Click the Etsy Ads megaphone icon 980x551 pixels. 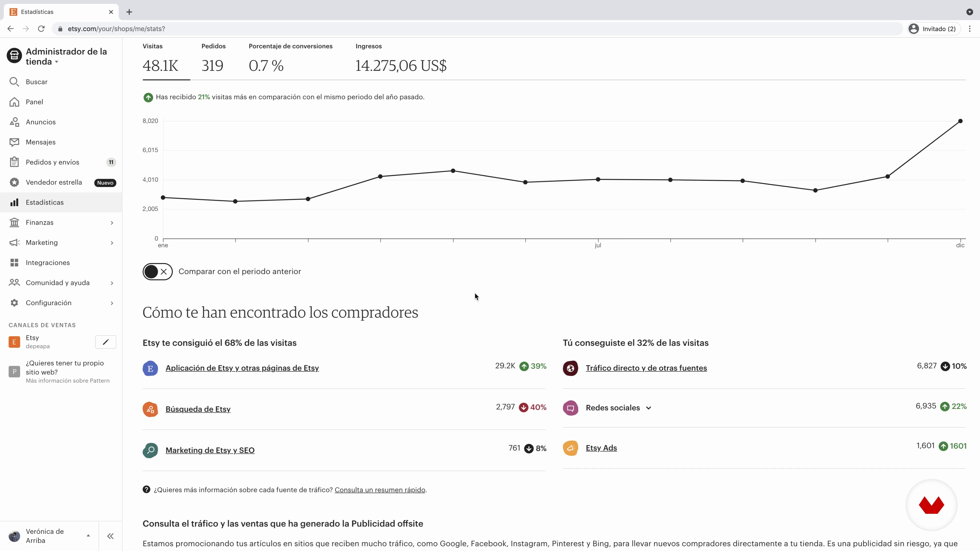(x=570, y=448)
